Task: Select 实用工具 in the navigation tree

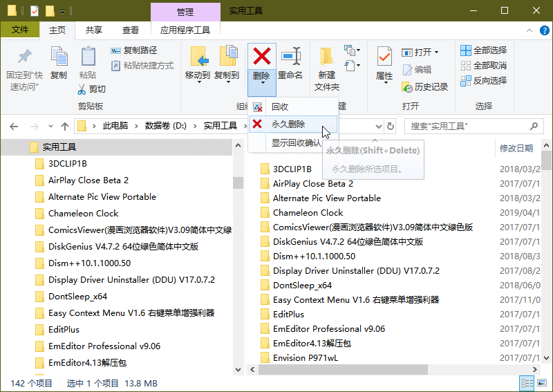Action: click(116, 147)
